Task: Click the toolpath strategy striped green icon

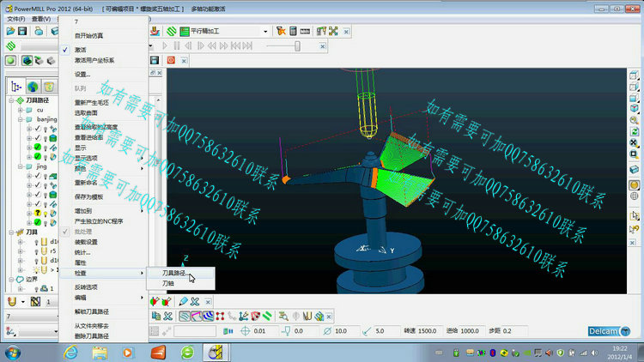Action: (x=172, y=31)
